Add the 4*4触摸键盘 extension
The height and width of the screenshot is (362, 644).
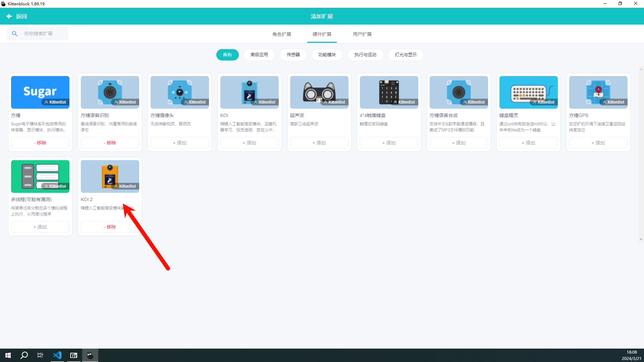point(389,143)
